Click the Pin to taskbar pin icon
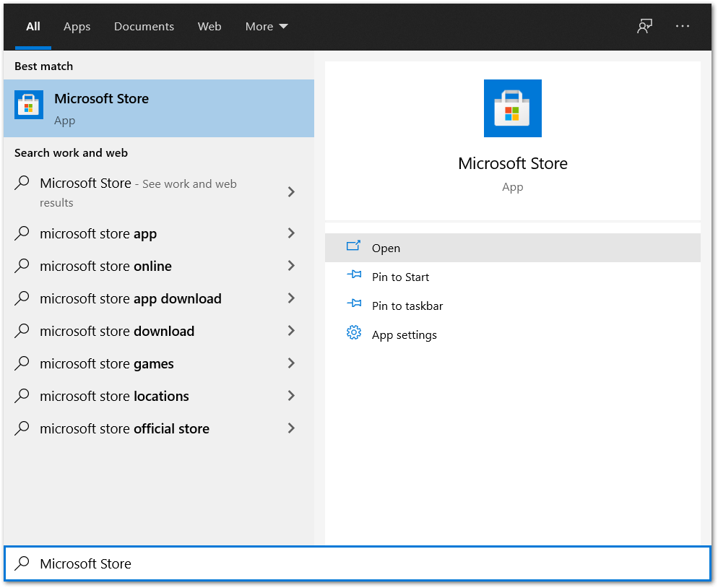The width and height of the screenshot is (718, 588). pyautogui.click(x=354, y=303)
